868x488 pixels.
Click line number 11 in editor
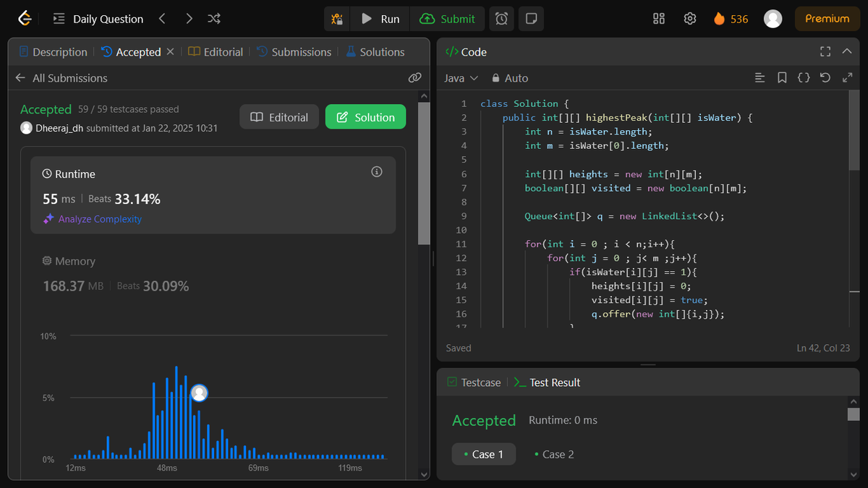pos(463,244)
